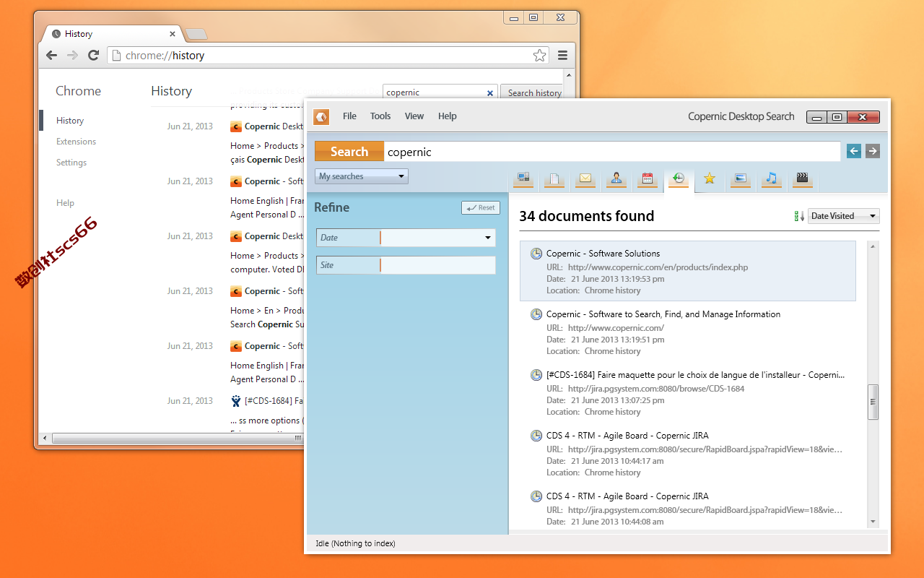Click URL http://www.copernic.com/en/products/index.php
Viewport: 924px width, 578px height.
coord(658,267)
